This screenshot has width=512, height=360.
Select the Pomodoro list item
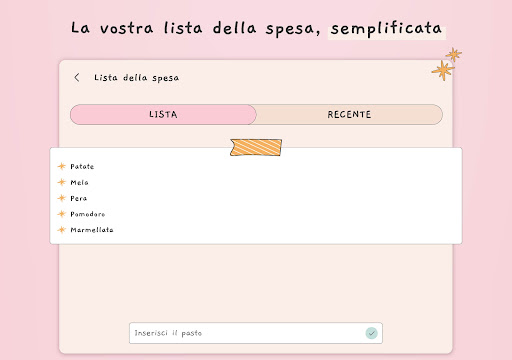[x=88, y=214]
